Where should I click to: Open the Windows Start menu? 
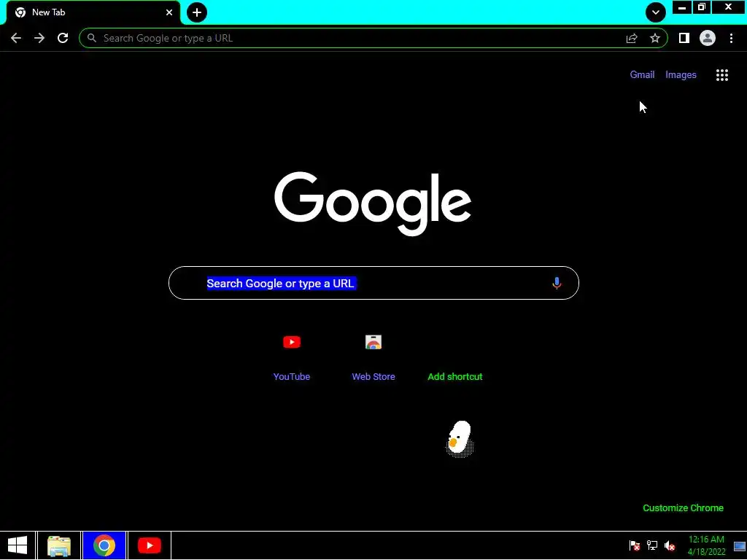[x=18, y=545]
